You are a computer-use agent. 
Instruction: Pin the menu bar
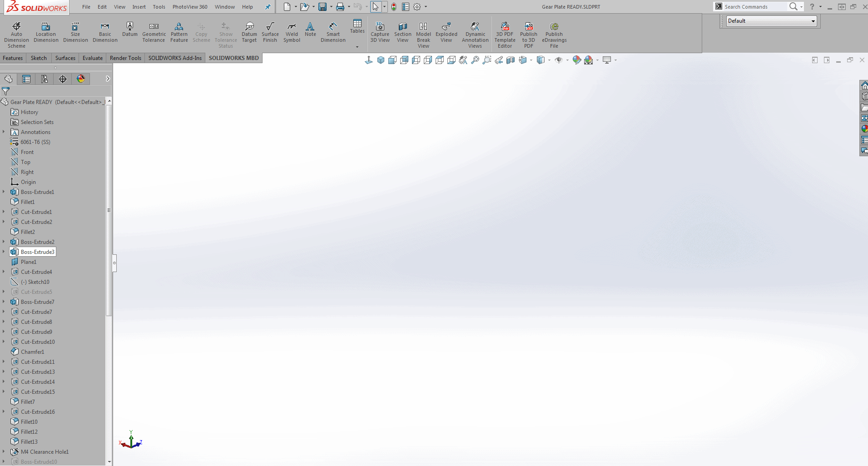pos(268,7)
